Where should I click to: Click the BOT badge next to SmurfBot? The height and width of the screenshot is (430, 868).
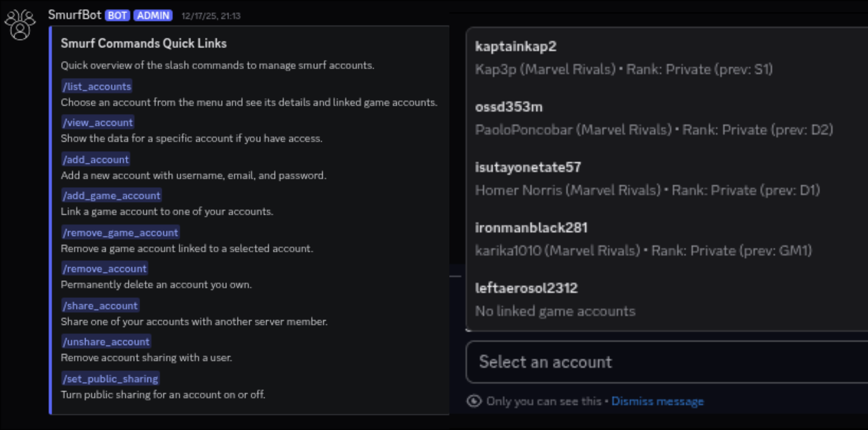(117, 15)
